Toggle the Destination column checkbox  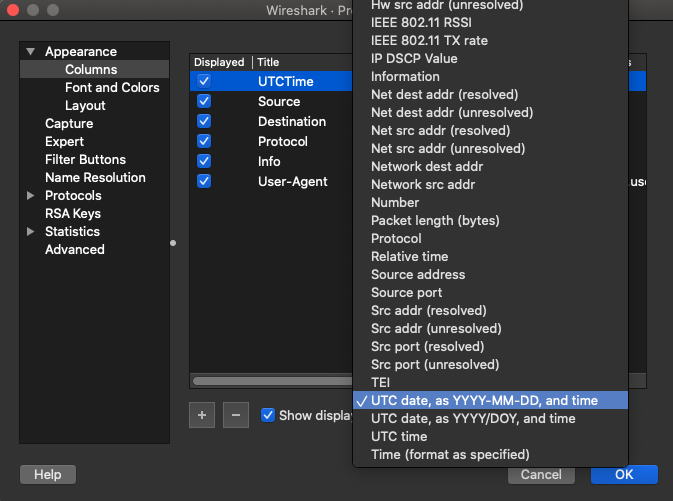(x=204, y=121)
